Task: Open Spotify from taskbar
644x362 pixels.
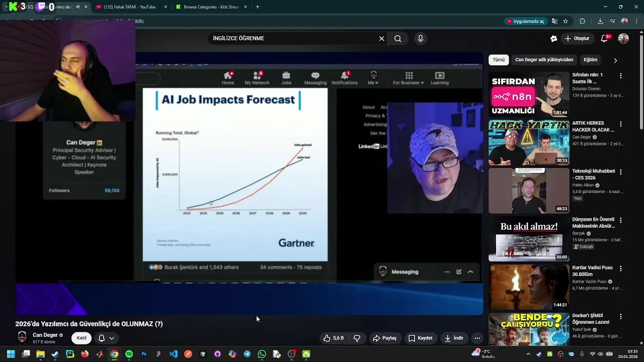Action: click(129, 354)
